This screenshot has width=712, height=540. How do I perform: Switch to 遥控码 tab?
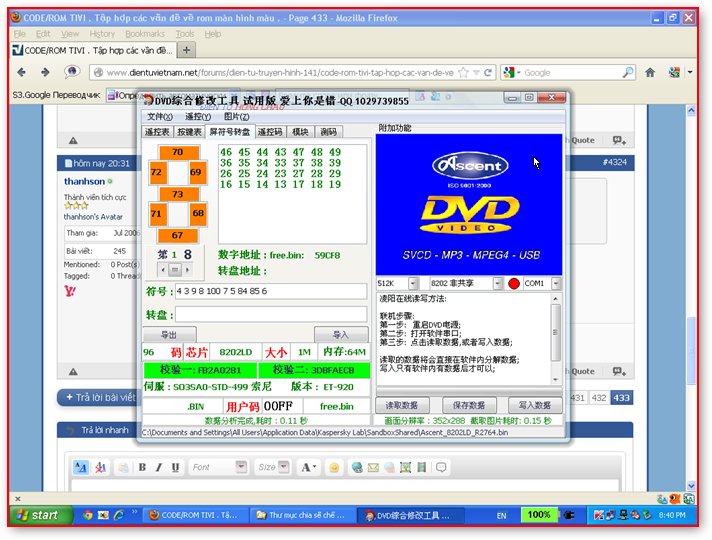pyautogui.click(x=270, y=132)
